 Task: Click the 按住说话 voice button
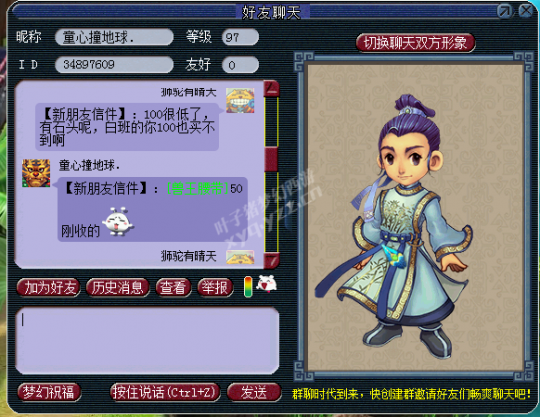click(x=165, y=392)
